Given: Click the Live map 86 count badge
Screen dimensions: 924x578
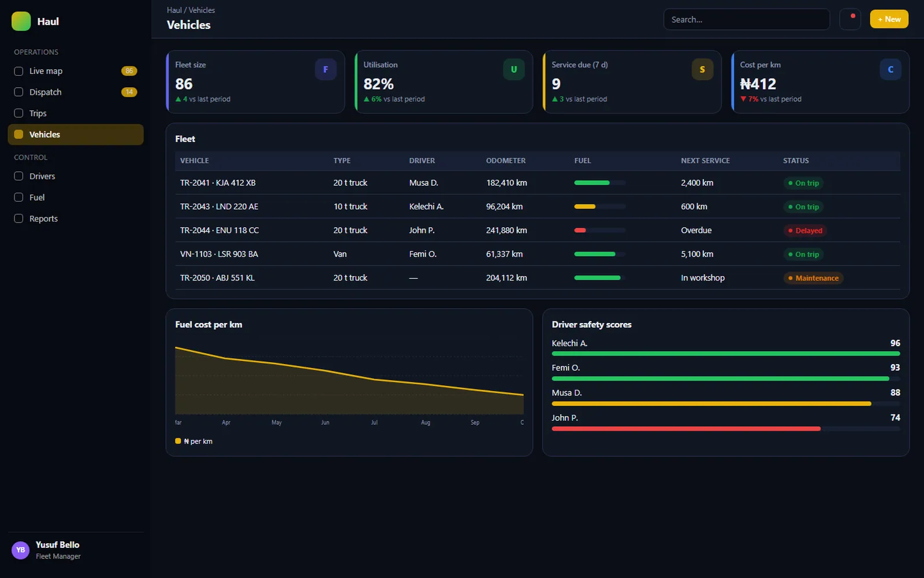Looking at the screenshot, I should [x=129, y=71].
